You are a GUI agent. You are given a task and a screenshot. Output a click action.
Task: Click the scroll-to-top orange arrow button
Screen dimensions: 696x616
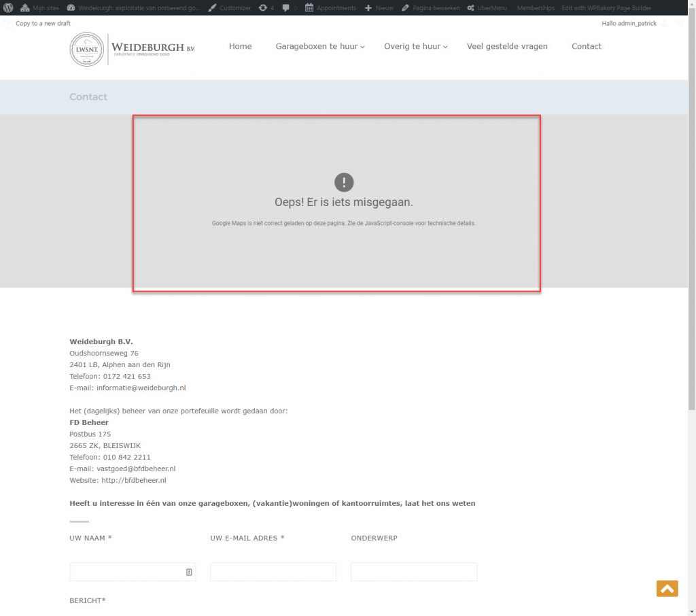coord(667,588)
